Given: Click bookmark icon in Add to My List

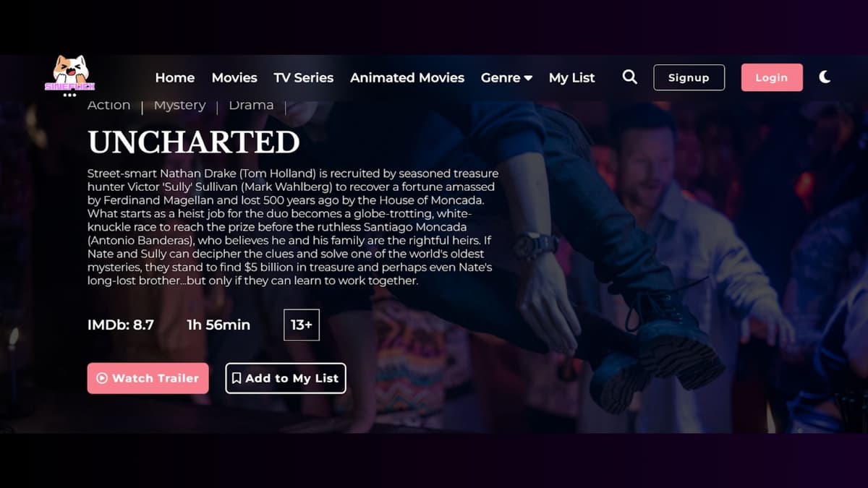Looking at the screenshot, I should point(237,378).
